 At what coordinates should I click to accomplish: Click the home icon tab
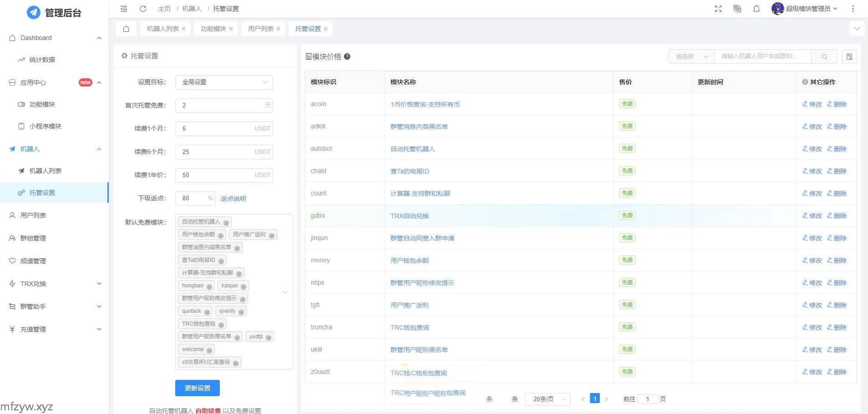coord(126,29)
